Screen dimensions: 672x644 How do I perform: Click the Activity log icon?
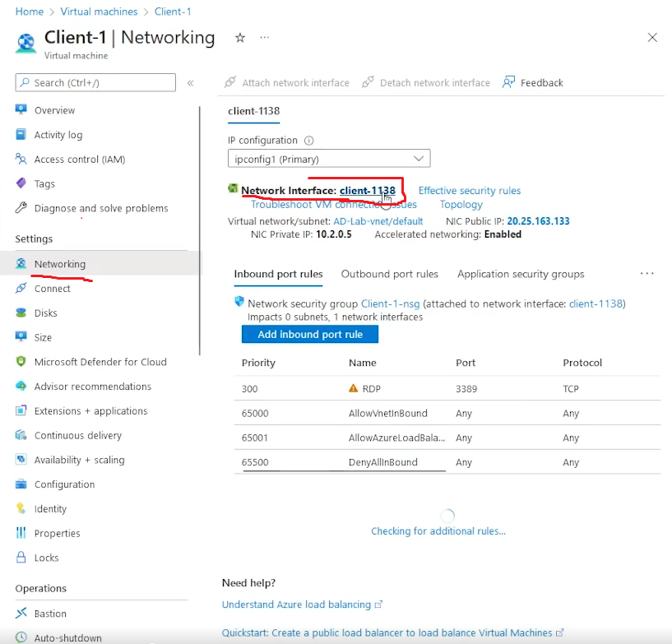21,134
